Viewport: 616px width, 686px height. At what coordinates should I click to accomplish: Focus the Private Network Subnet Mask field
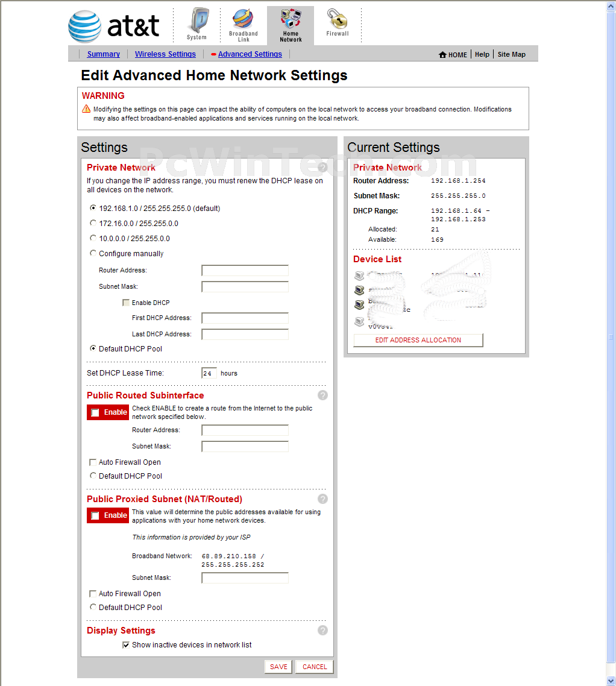(245, 286)
